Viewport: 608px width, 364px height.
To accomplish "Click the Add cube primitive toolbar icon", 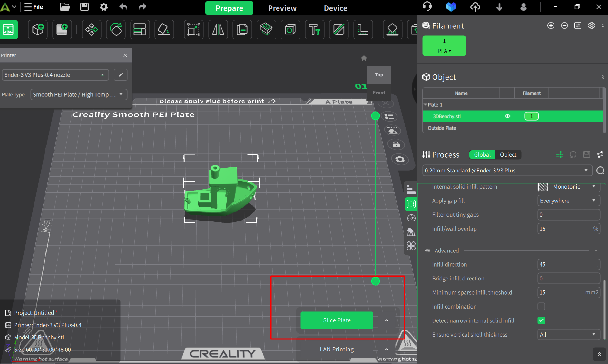I will pyautogui.click(x=38, y=30).
